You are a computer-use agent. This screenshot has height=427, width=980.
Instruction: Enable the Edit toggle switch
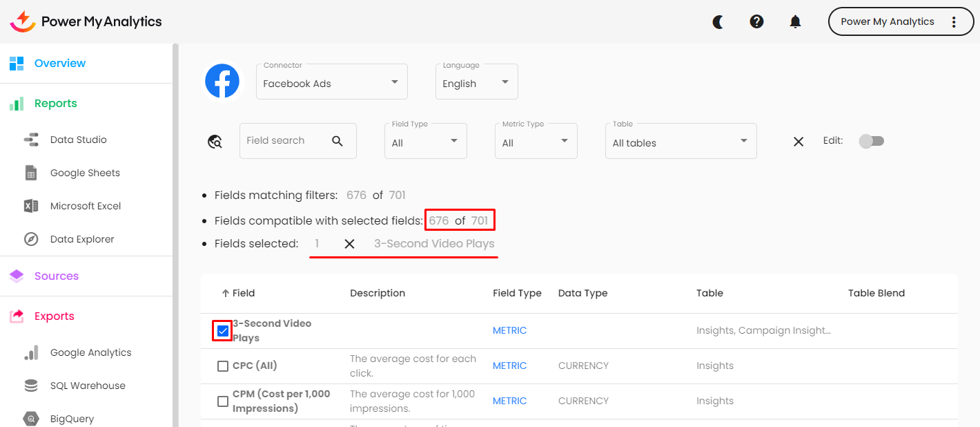coord(871,141)
